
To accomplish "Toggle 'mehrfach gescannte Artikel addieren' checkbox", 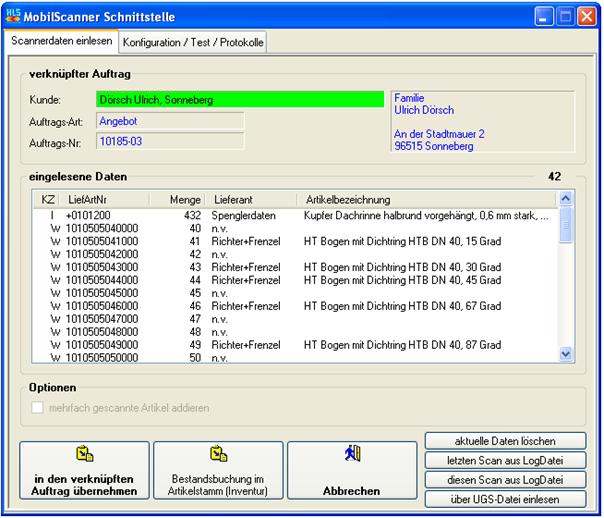I will coord(39,407).
